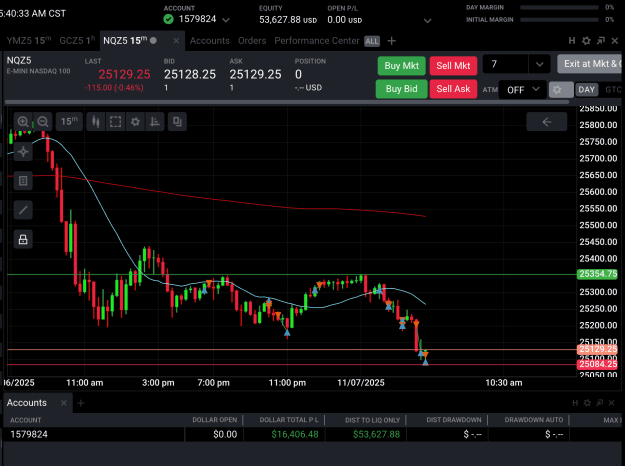Screen dimensions: 625x466
Task: Zoom out of the chart
Action: tap(43, 122)
